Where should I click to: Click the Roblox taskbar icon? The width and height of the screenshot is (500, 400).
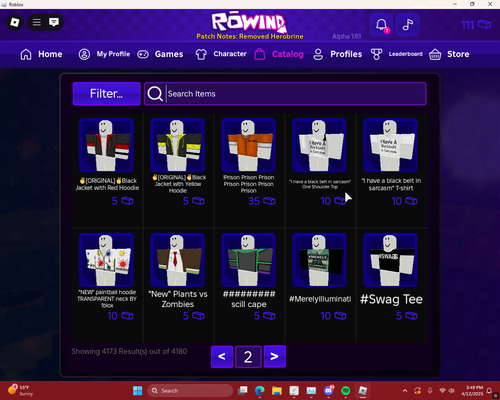tap(363, 391)
